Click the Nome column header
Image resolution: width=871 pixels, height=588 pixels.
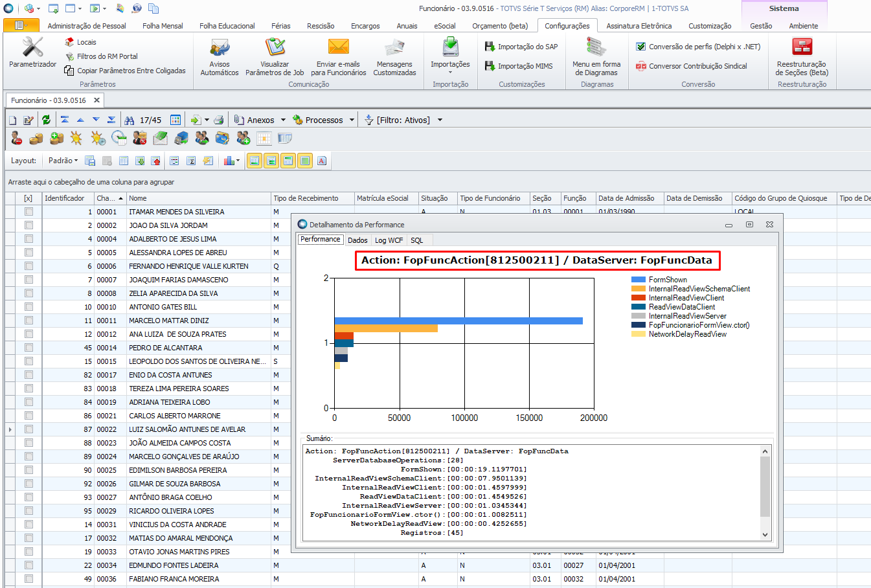[x=198, y=198]
